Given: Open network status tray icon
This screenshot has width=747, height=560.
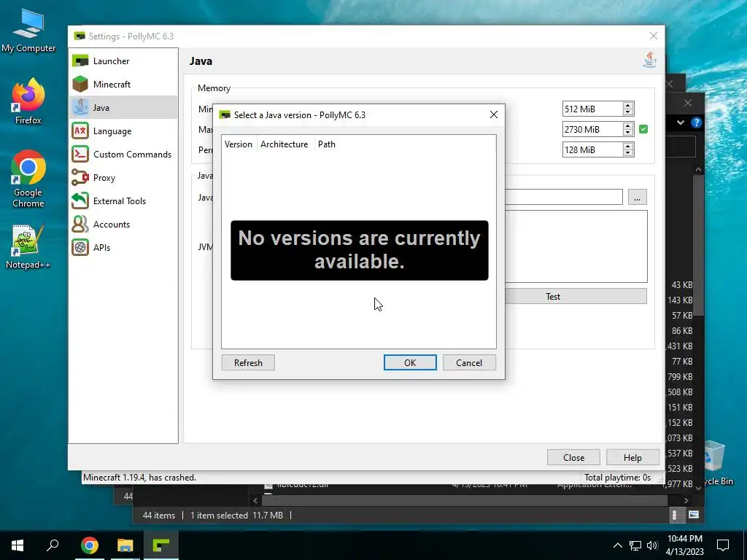Looking at the screenshot, I should (635, 545).
